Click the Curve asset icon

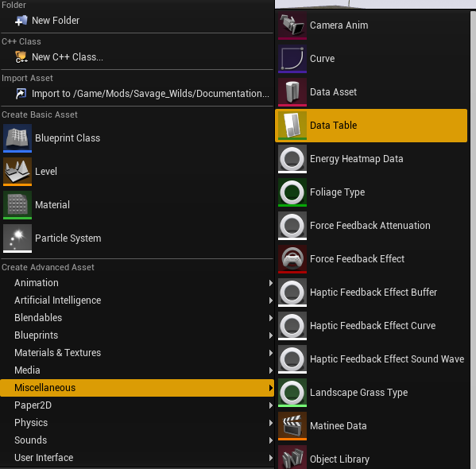coord(292,59)
